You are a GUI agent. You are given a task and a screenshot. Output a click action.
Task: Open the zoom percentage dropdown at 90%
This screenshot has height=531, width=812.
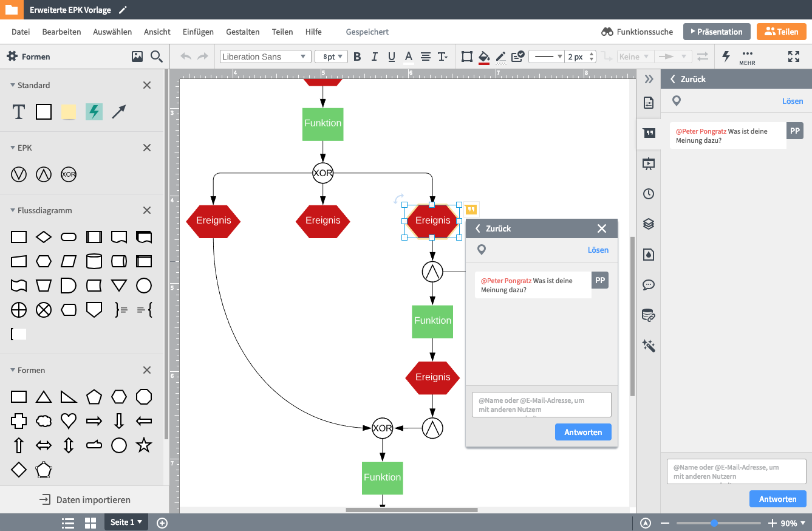tap(793, 523)
